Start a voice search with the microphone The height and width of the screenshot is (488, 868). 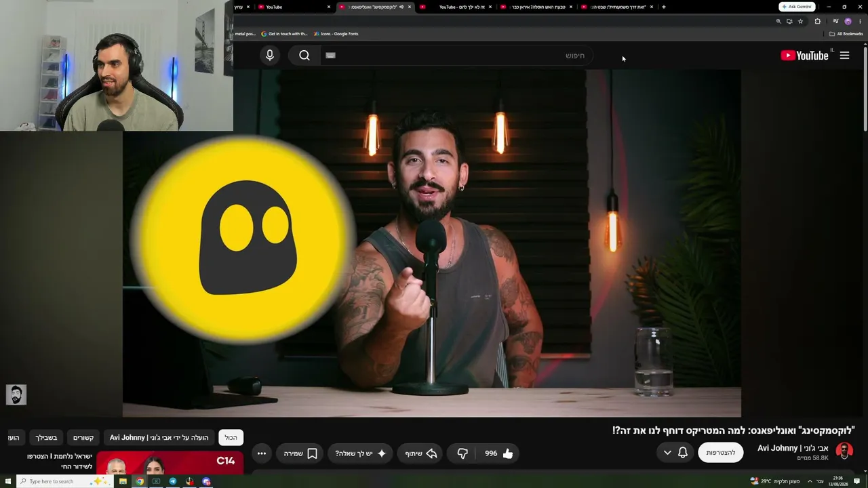[x=270, y=56]
